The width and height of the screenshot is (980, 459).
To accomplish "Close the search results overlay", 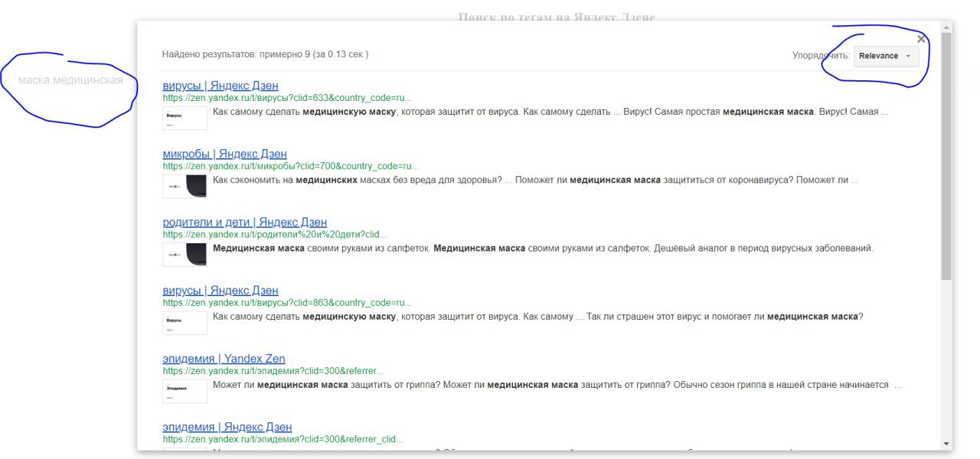I will pyautogui.click(x=921, y=39).
